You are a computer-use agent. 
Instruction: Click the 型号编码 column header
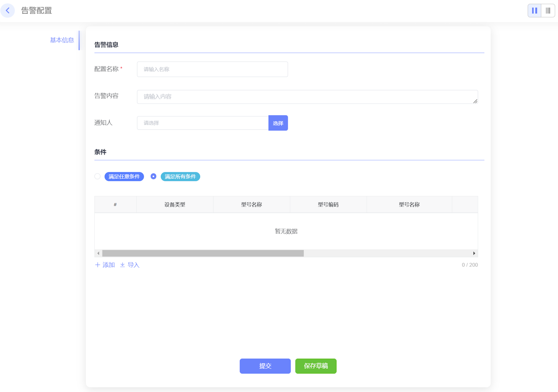pyautogui.click(x=328, y=205)
